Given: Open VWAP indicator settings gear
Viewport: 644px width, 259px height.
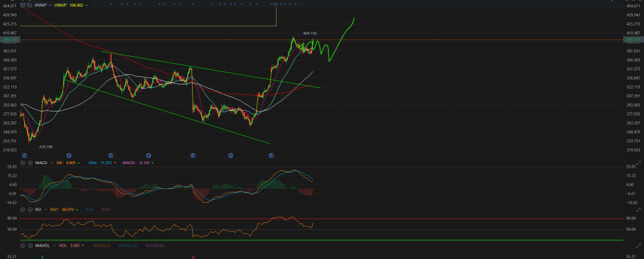Looking at the screenshot, I should coord(23,5).
